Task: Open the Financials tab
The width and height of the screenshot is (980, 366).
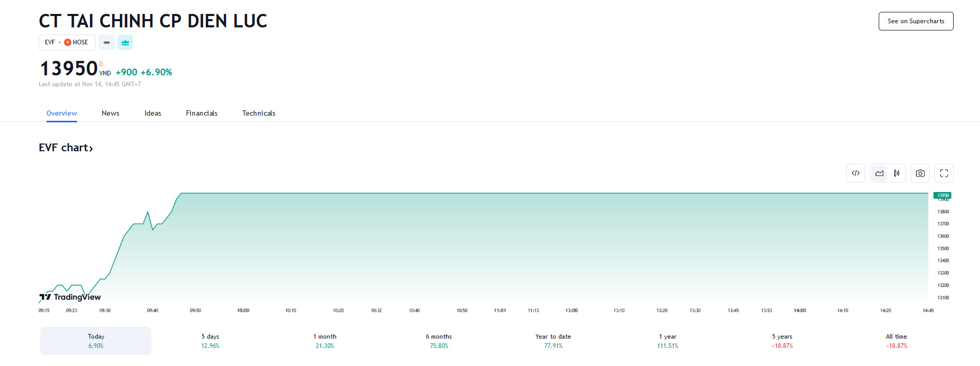Action: pyautogui.click(x=202, y=113)
